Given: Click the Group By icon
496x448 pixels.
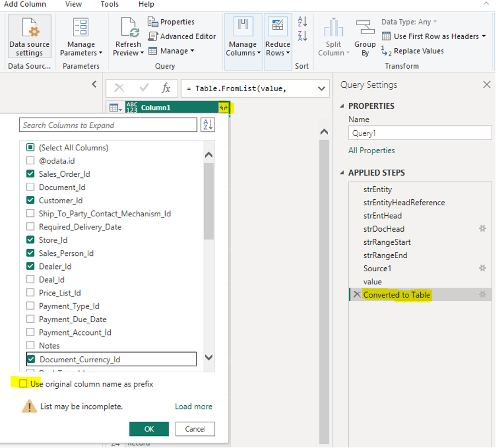Looking at the screenshot, I should pos(365,29).
